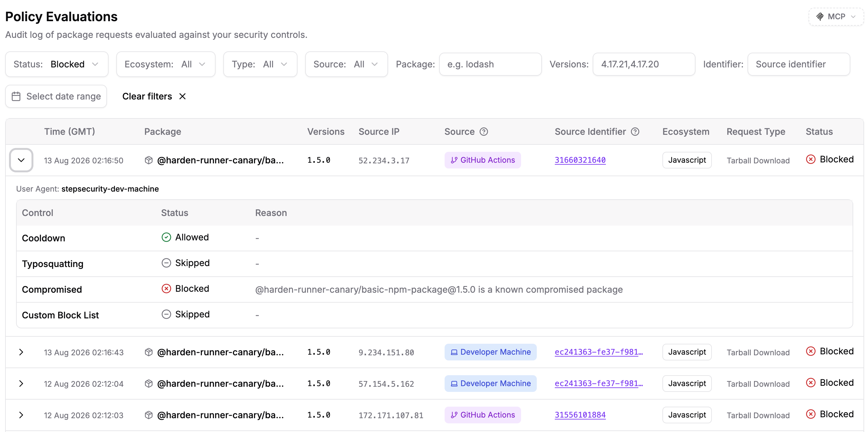868x432 pixels.
Task: Click package name in 13 Aug 02:16:50 row
Action: [x=220, y=160]
